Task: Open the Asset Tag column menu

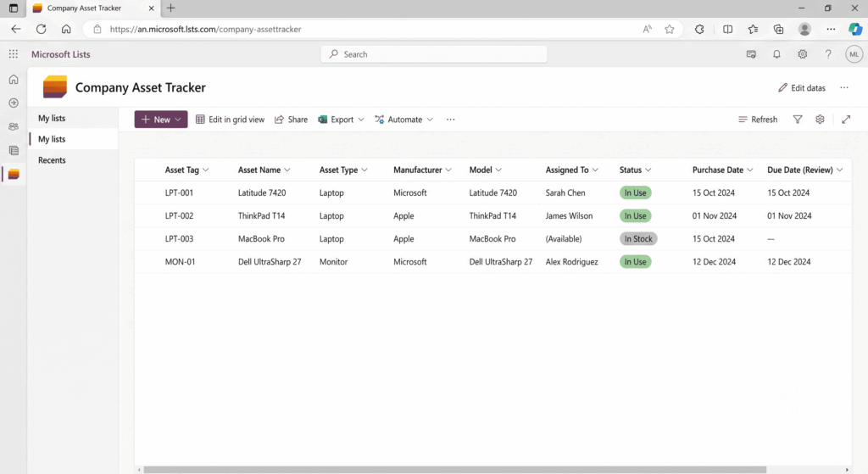Action: pos(206,170)
